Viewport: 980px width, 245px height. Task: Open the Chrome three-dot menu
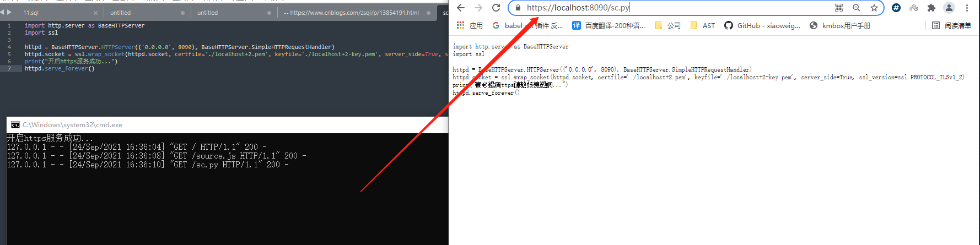pyautogui.click(x=967, y=8)
